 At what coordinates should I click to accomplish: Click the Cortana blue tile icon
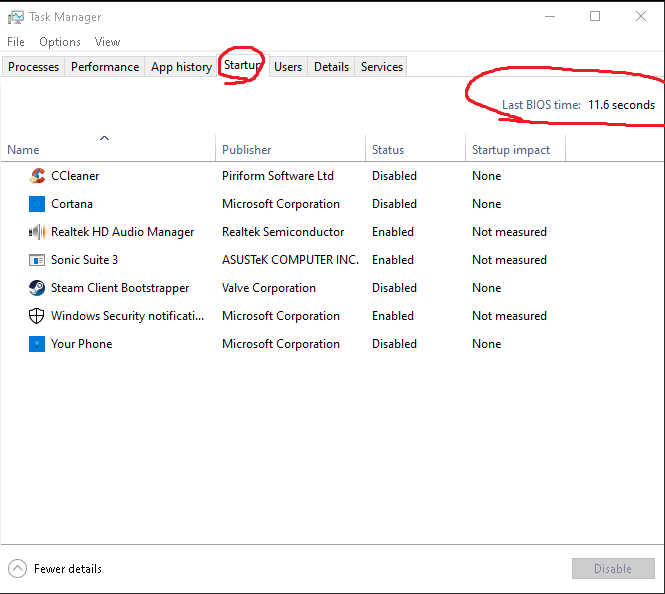pyautogui.click(x=37, y=204)
